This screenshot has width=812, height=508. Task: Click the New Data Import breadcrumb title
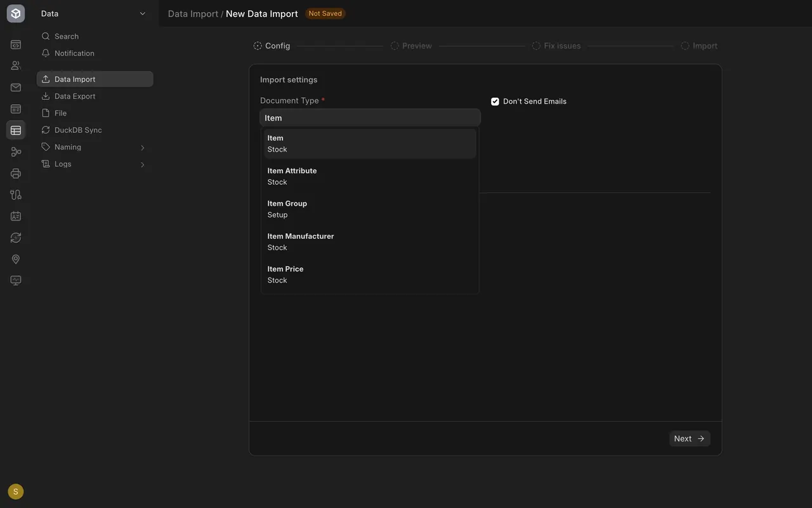click(x=262, y=13)
